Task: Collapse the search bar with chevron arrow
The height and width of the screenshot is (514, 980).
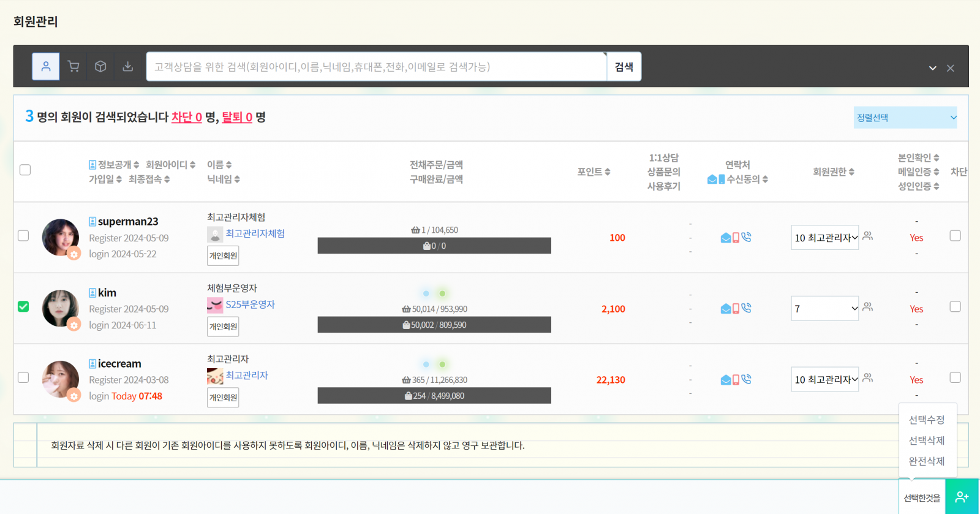Action: tap(932, 68)
